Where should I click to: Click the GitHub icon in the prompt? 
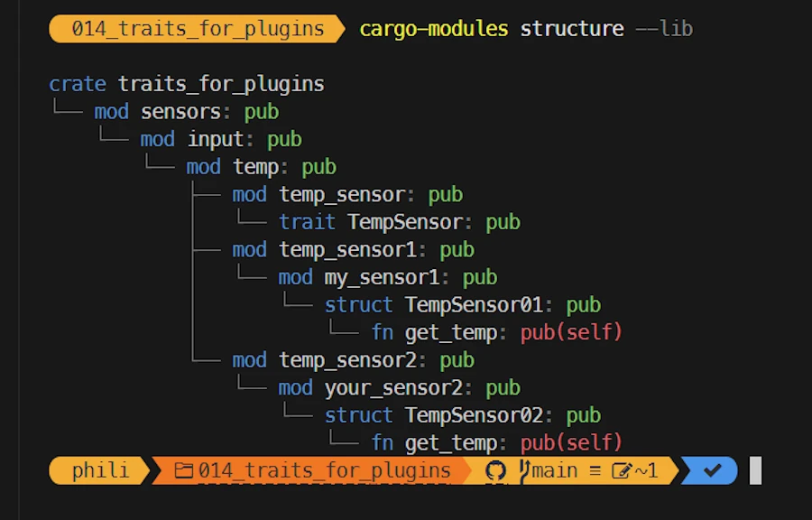(x=495, y=470)
